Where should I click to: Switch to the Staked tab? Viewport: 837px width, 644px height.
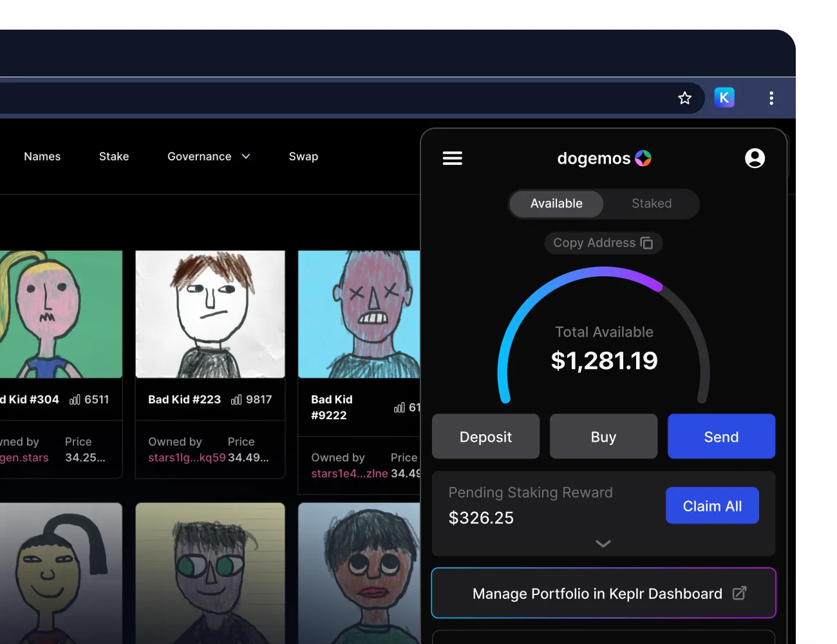(x=651, y=204)
